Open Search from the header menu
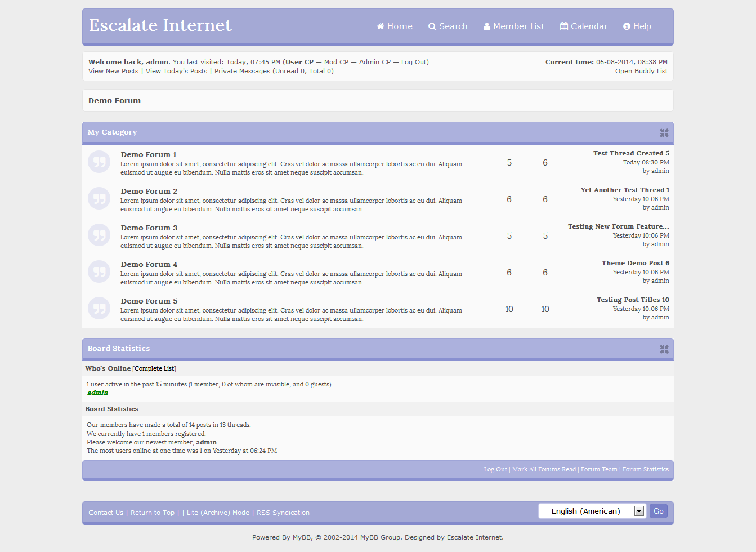 tap(448, 26)
